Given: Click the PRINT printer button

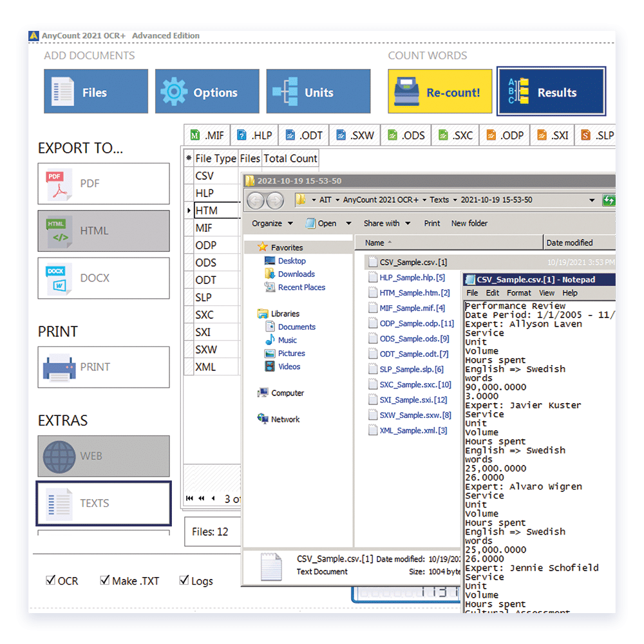Looking at the screenshot, I should [104, 367].
